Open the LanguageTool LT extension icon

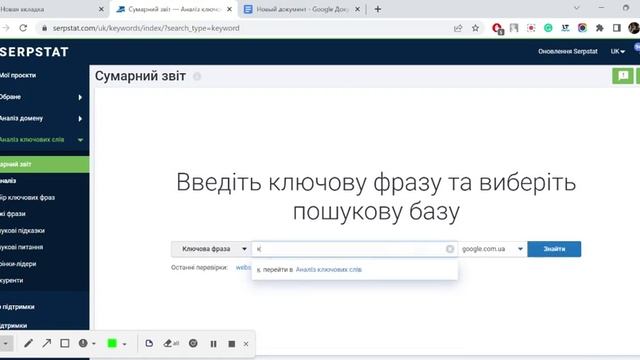point(565,28)
